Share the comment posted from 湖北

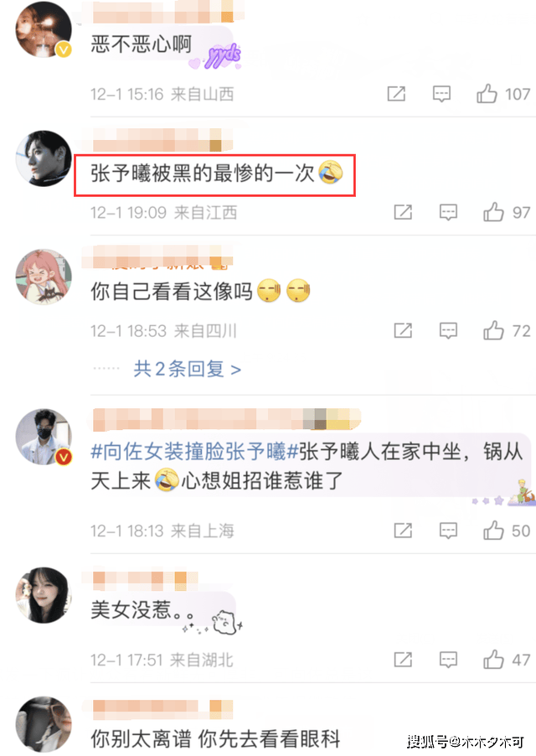pyautogui.click(x=403, y=660)
